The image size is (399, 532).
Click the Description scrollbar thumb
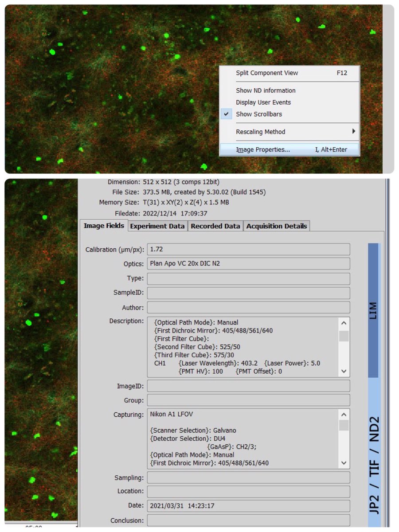(344, 336)
